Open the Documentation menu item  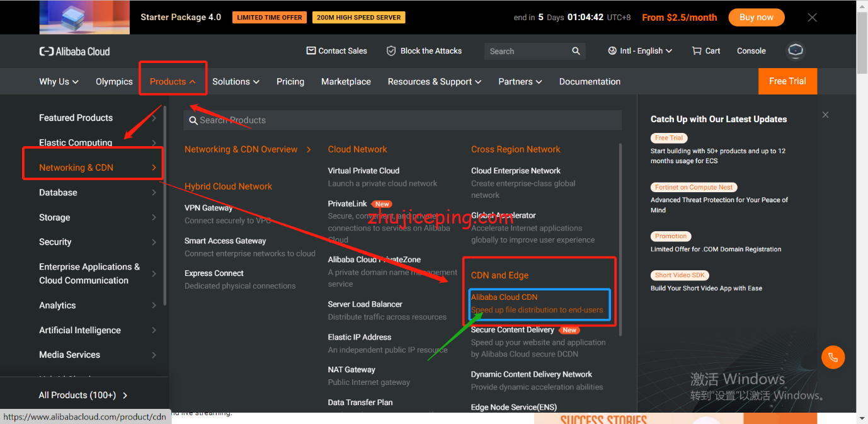[590, 81]
